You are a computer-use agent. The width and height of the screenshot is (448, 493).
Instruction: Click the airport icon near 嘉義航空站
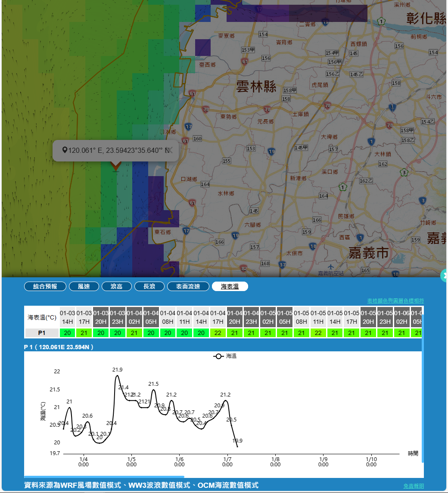pos(330,267)
